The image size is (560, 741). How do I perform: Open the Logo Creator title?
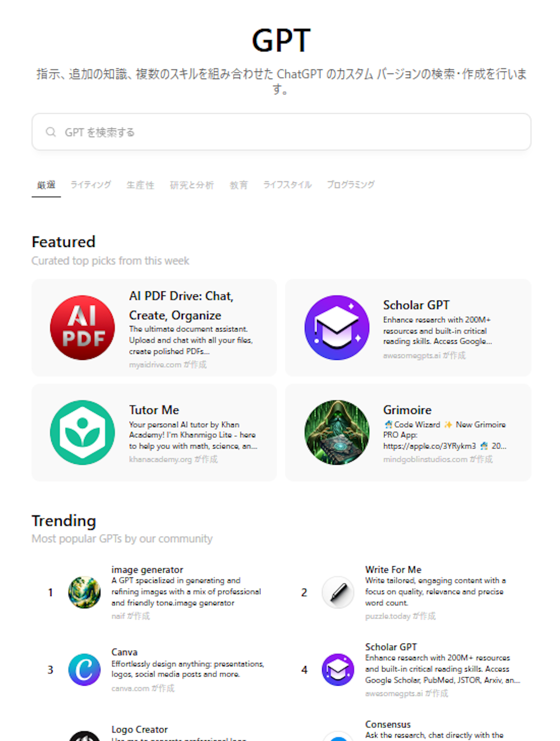point(140,729)
